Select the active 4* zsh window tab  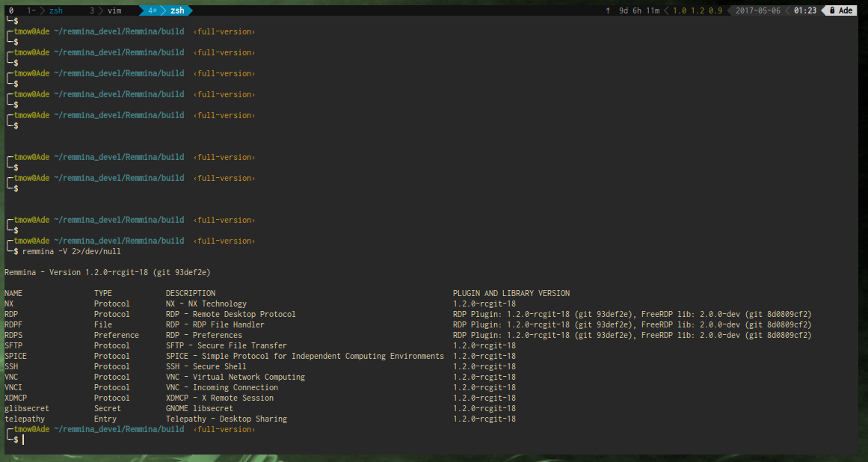(x=168, y=10)
